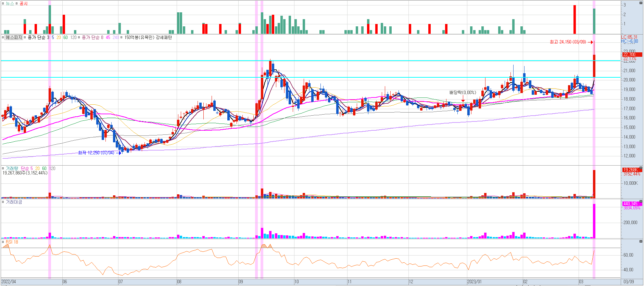This screenshot has width=644, height=286.
Task: Click the 60.00 RSI axis label
Action: click(628, 255)
